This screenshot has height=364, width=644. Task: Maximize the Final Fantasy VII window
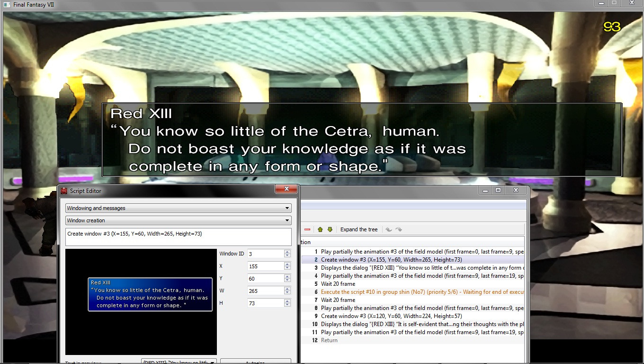(x=614, y=3)
